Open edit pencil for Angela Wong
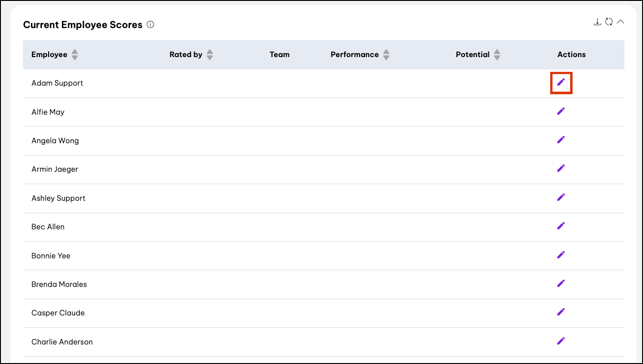Image resolution: width=643 pixels, height=364 pixels. 561,140
